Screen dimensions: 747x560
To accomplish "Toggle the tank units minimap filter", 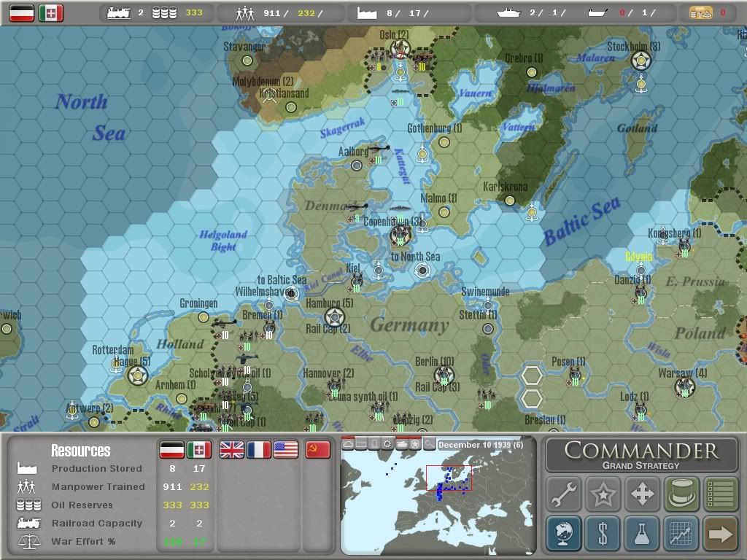I will pos(402,444).
